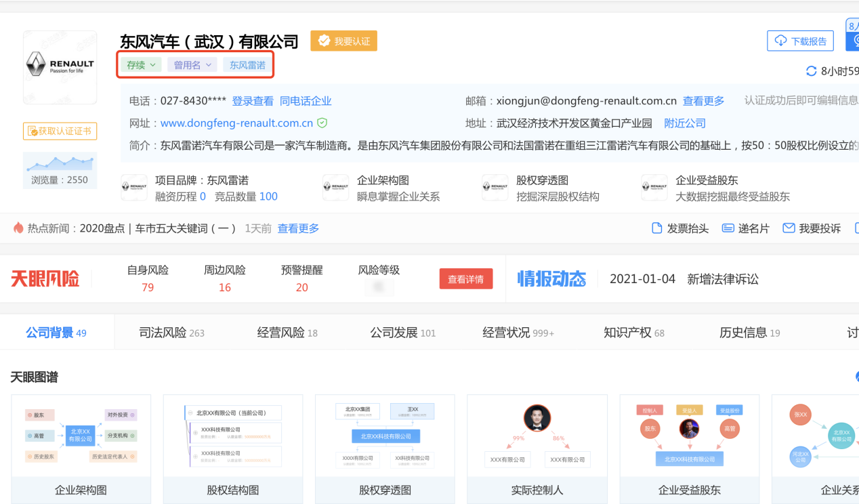Click 附近公司 link

pos(685,123)
